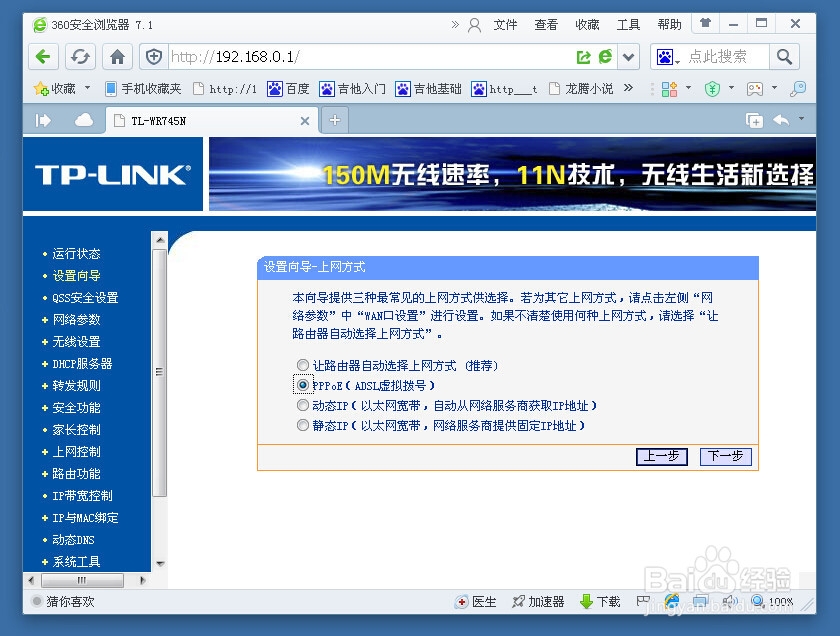The width and height of the screenshot is (840, 636).
Task: Expand the 收藏 dropdown arrow
Action: (x=88, y=87)
